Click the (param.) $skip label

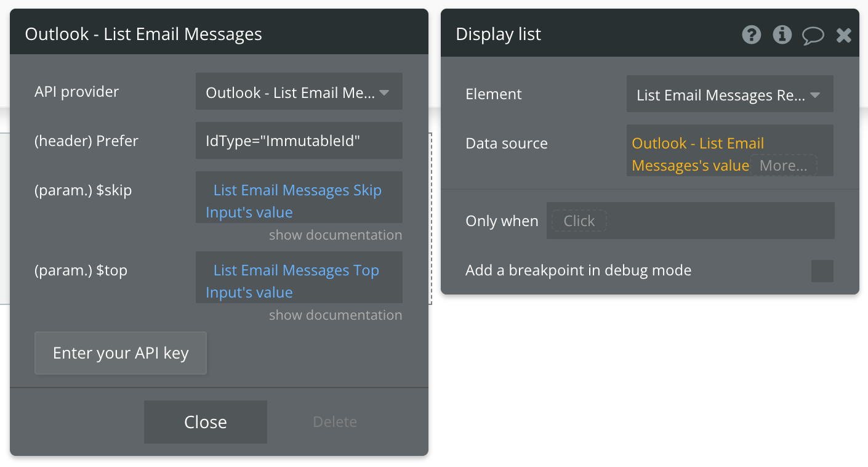pos(83,190)
